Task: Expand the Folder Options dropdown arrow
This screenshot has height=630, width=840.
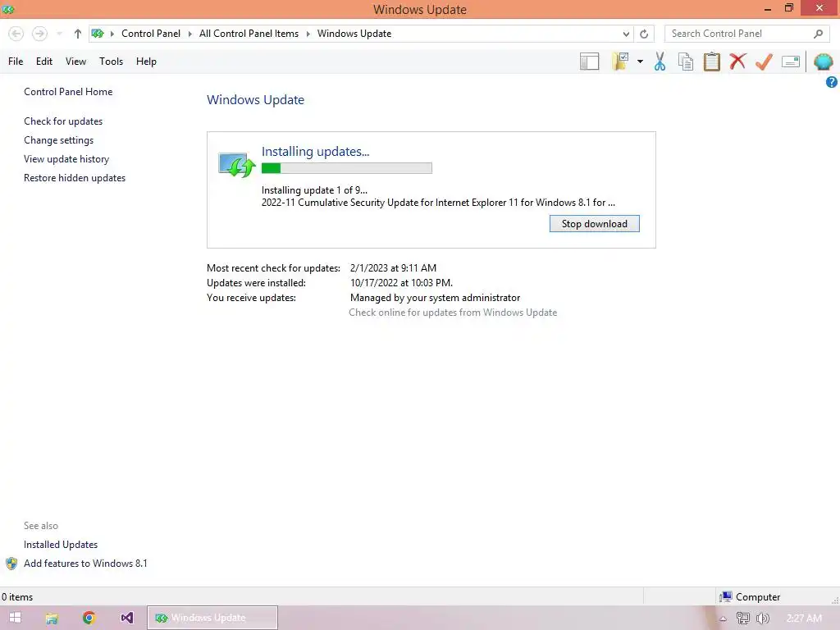Action: tap(640, 62)
